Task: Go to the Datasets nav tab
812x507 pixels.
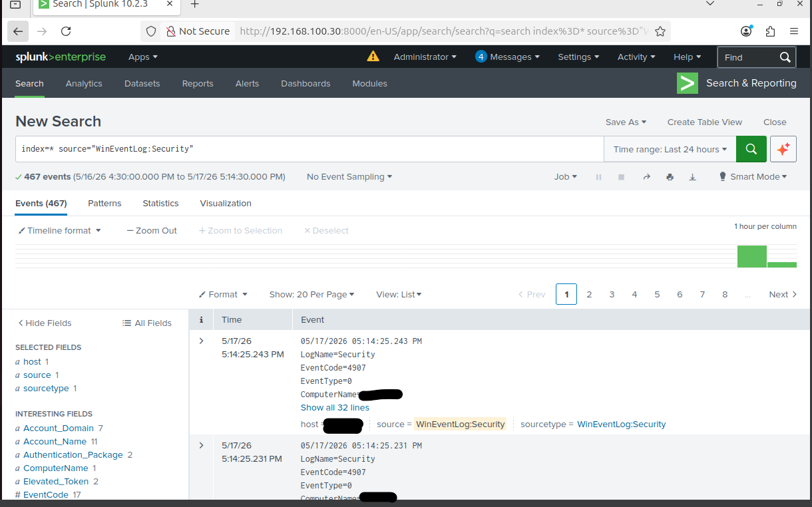Action: tap(142, 83)
